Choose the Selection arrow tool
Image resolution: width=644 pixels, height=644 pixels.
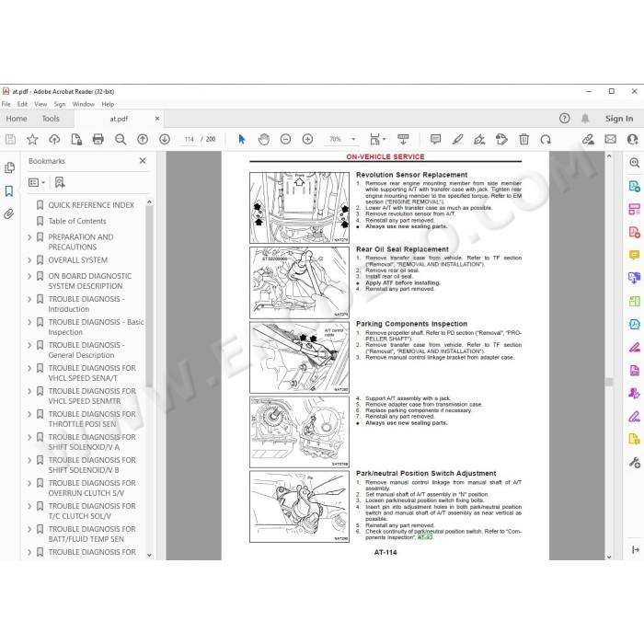[242, 140]
